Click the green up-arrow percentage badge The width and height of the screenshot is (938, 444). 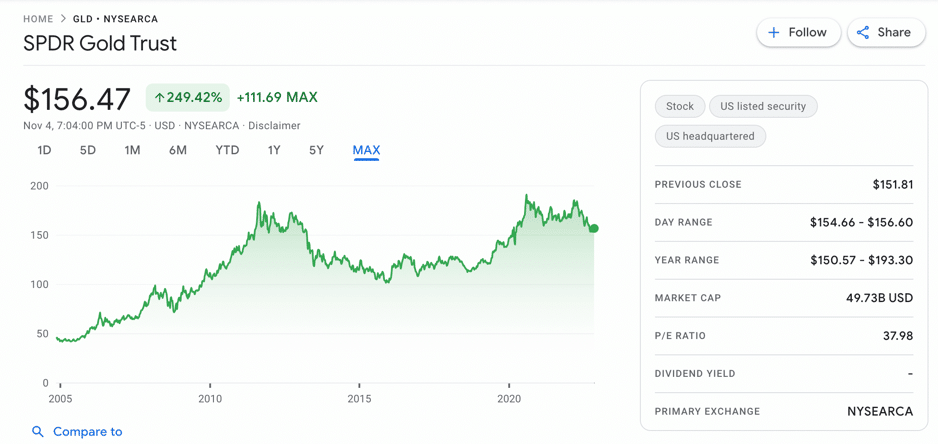188,97
